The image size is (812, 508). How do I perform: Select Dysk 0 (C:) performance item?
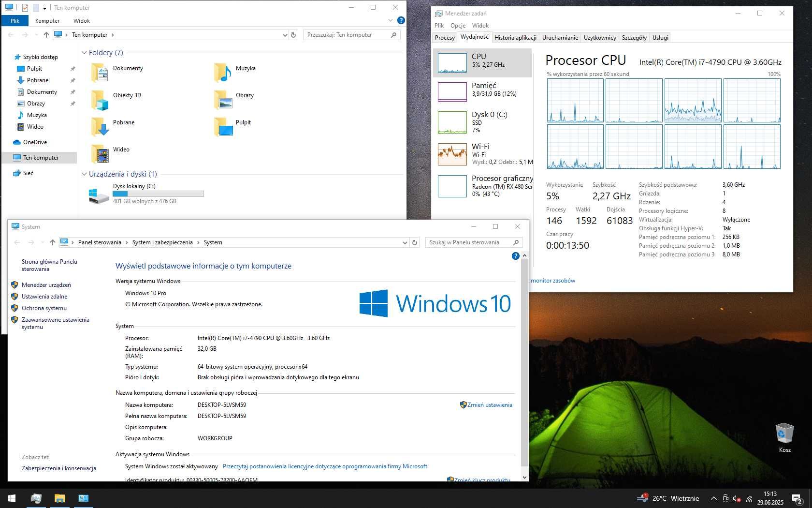coord(482,121)
